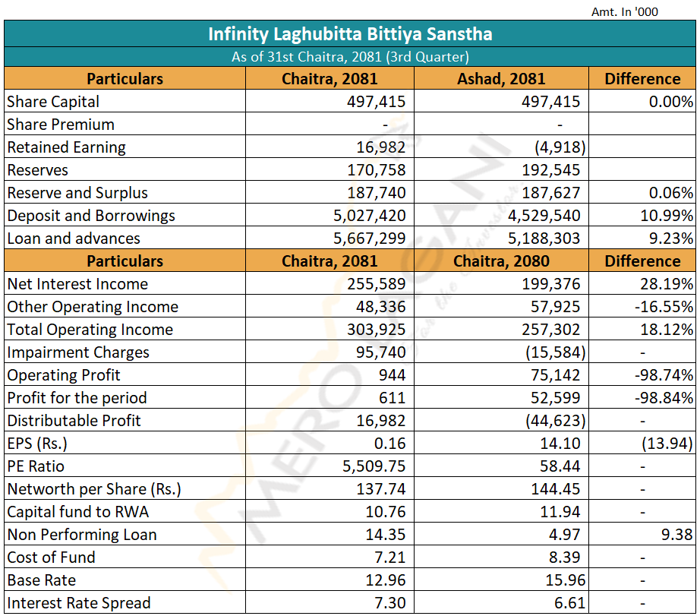Click the Net Interest Income label cell

(x=77, y=284)
